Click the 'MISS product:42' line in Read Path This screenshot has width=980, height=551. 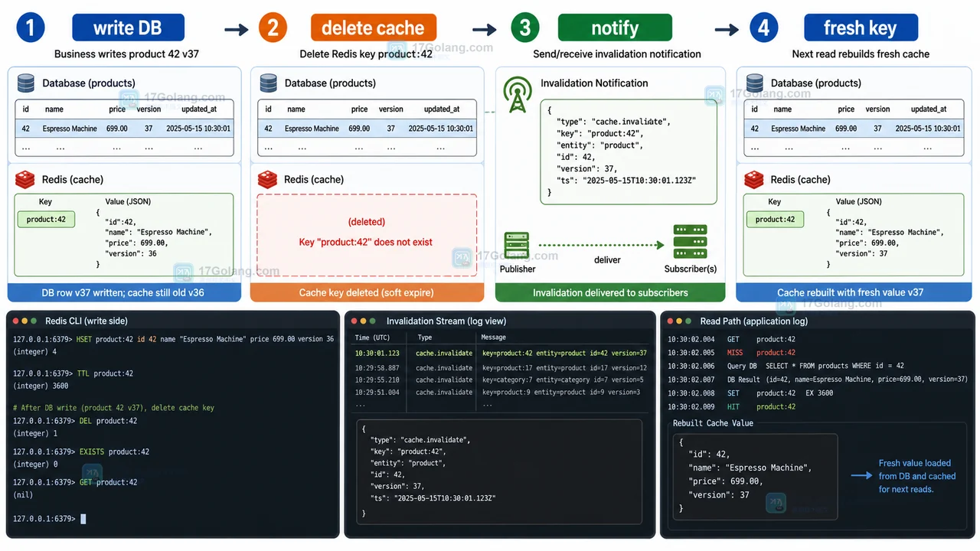[x=731, y=353]
